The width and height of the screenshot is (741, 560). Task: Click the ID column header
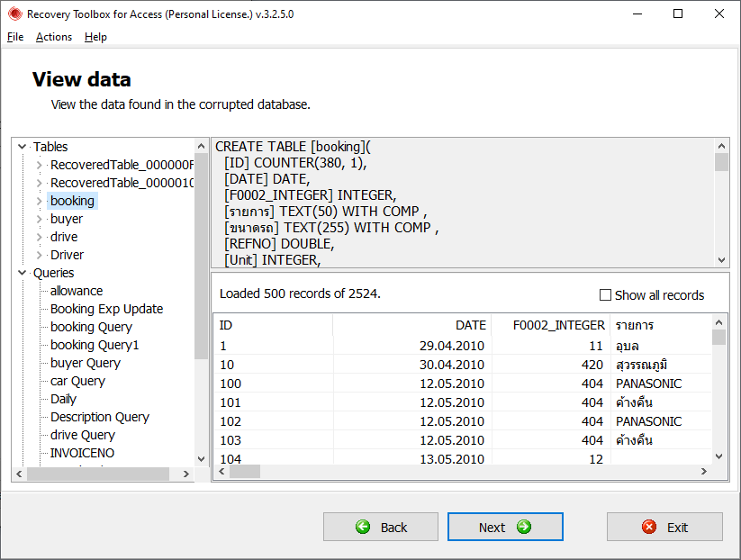[273, 325]
